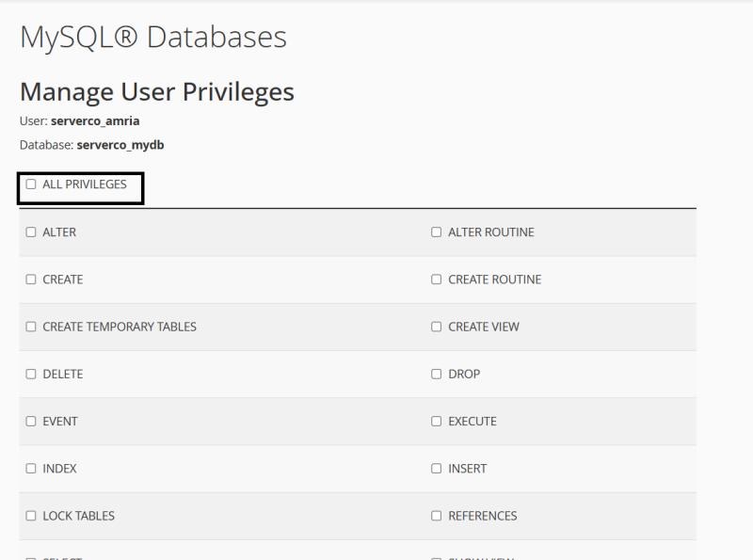Viewport: 753px width, 560px height.
Task: Tick the DROP privilege checkbox
Action: click(436, 374)
